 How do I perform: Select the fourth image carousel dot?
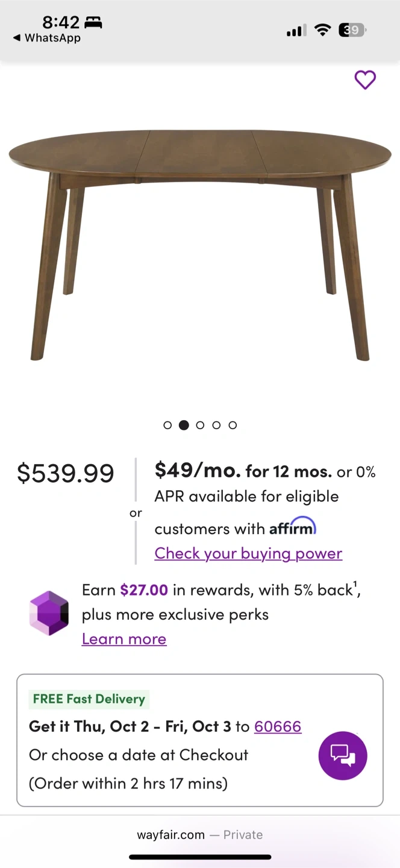tap(217, 425)
